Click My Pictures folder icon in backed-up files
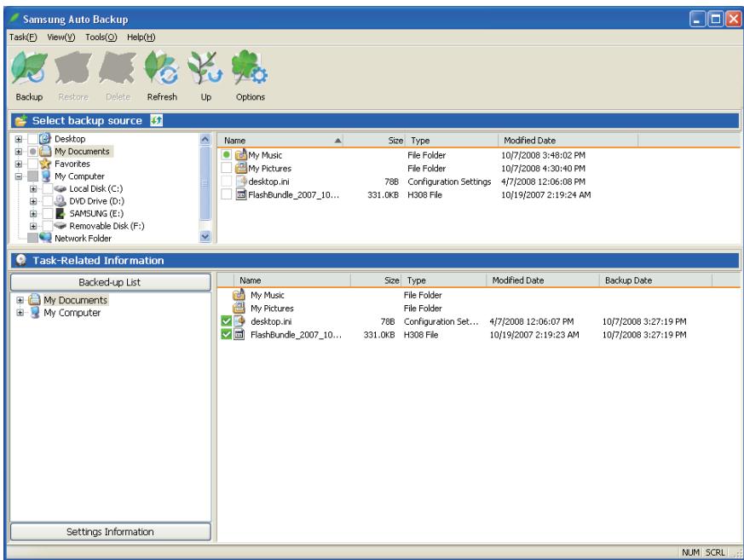Image resolution: width=744 pixels, height=560 pixels. [239, 308]
